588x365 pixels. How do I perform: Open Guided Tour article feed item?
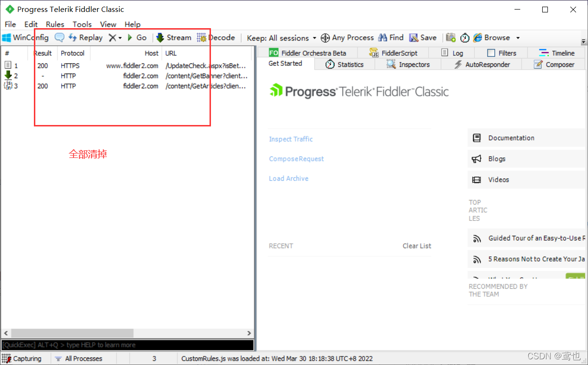[x=527, y=238]
